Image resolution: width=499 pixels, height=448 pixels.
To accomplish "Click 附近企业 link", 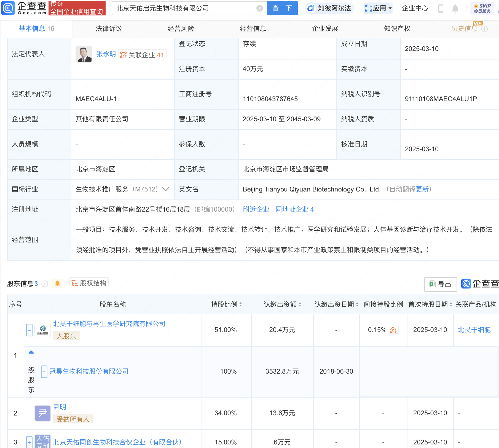I will (256, 209).
